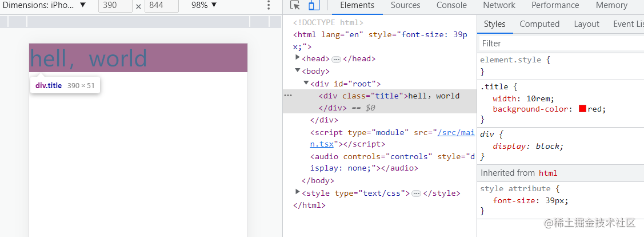Select the closing </html> tag row
The width and height of the screenshot is (644, 237).
(x=309, y=205)
